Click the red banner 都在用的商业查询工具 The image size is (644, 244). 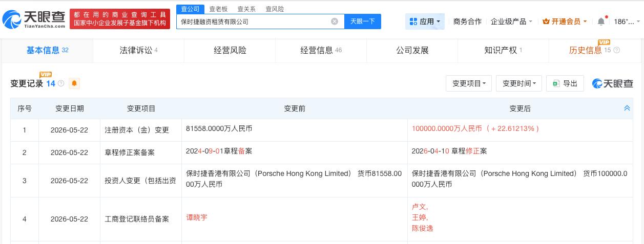point(120,19)
